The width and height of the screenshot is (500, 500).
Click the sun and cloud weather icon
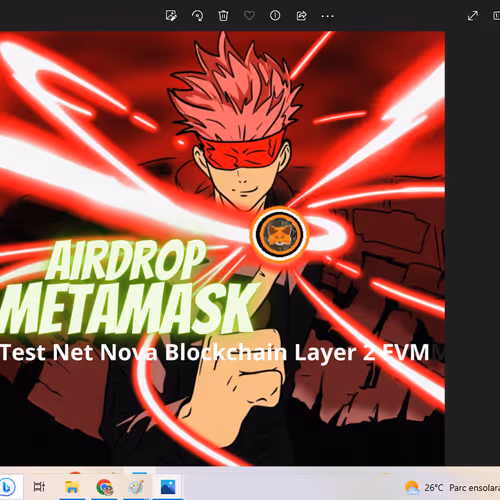pyautogui.click(x=412, y=488)
